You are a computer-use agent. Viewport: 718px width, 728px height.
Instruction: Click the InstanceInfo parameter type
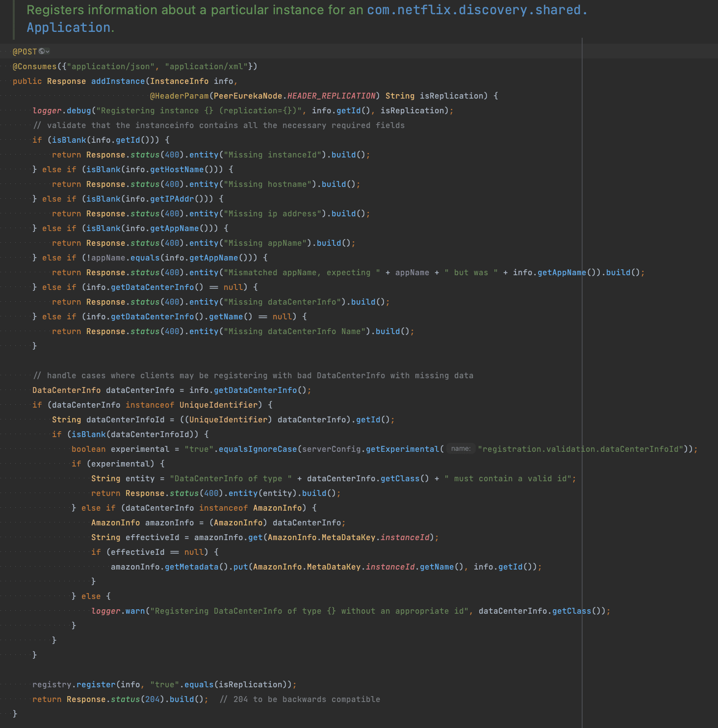pos(179,81)
